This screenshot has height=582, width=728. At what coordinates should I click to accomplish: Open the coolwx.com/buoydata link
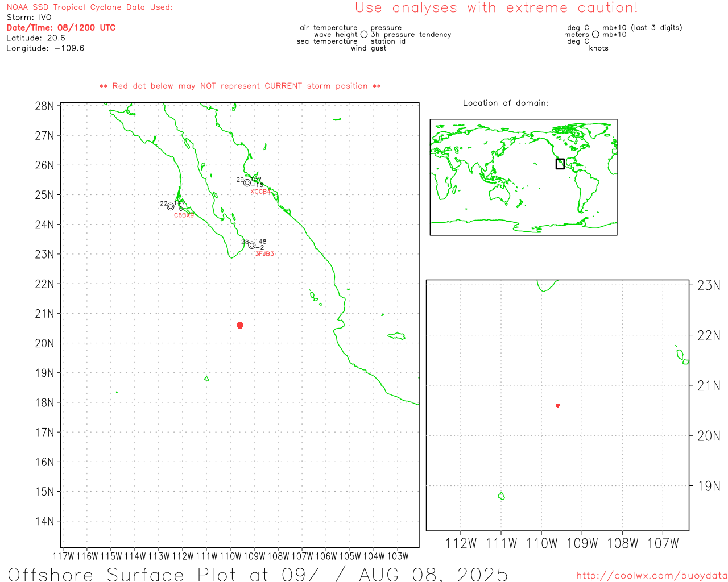(x=652, y=576)
